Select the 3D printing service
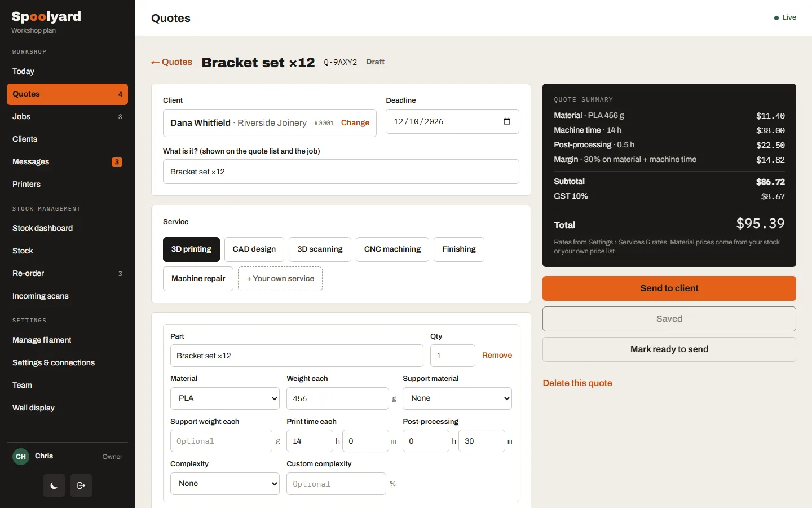812x508 pixels. [191, 249]
